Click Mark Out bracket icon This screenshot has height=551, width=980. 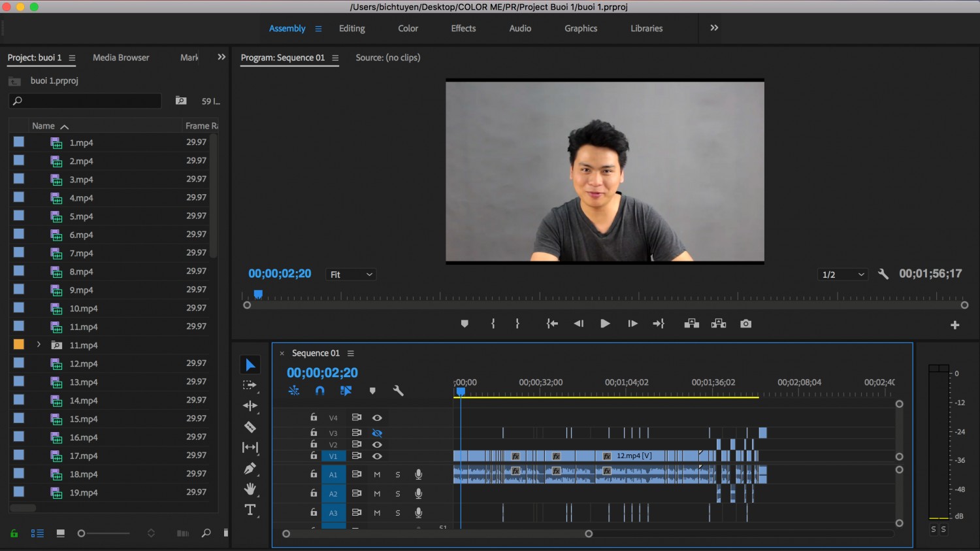pyautogui.click(x=517, y=324)
